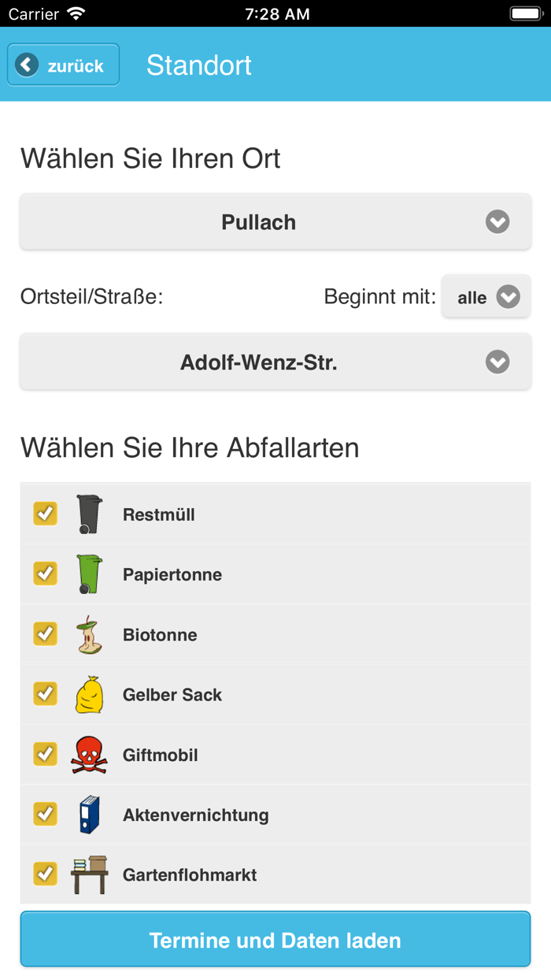The image size is (551, 980).
Task: Click the red skull Giftmobil icon
Action: [x=89, y=754]
